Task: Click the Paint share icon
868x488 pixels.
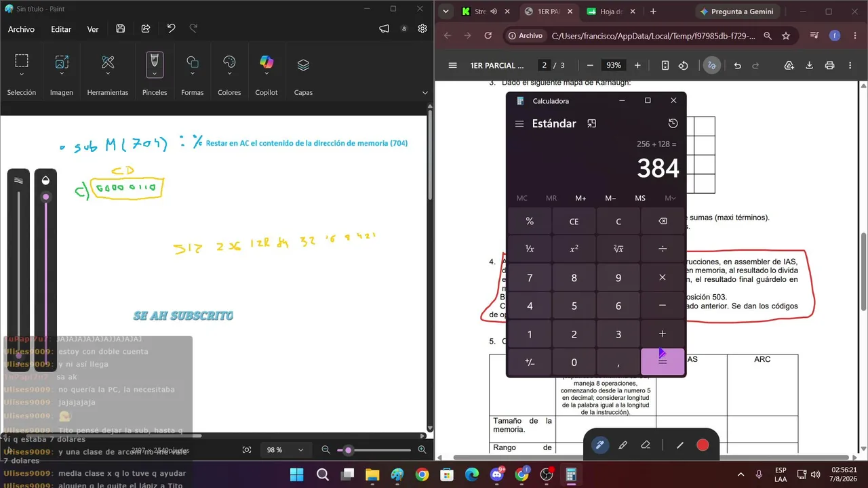Action: coord(146,28)
